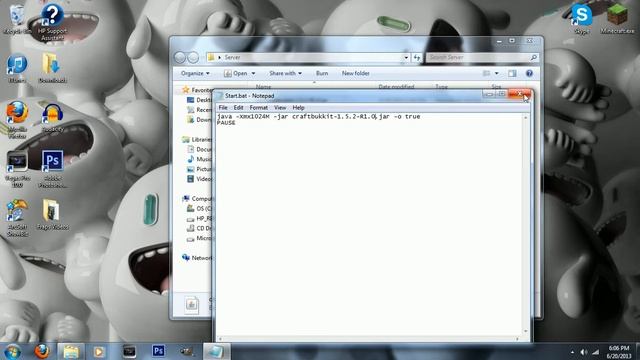Switch to Notepad on the taskbar

pos(217,351)
